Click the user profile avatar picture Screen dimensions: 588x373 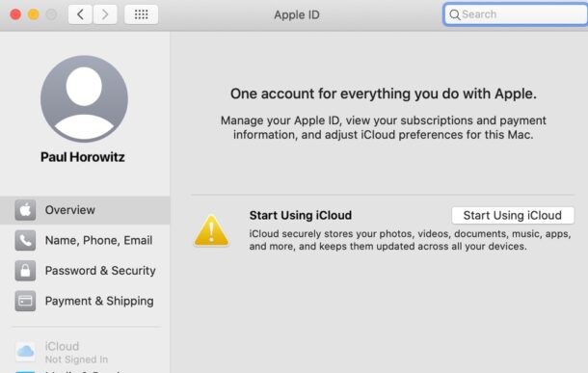[x=84, y=99]
